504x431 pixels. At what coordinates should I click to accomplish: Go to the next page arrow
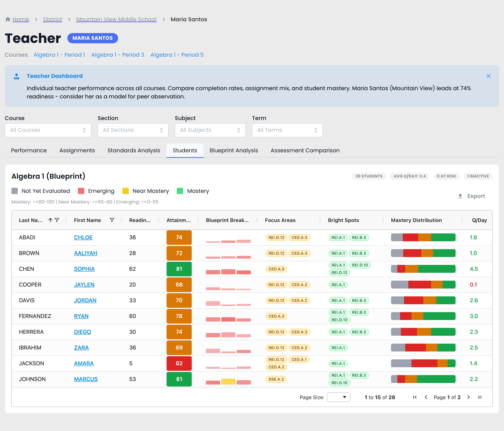tap(469, 397)
